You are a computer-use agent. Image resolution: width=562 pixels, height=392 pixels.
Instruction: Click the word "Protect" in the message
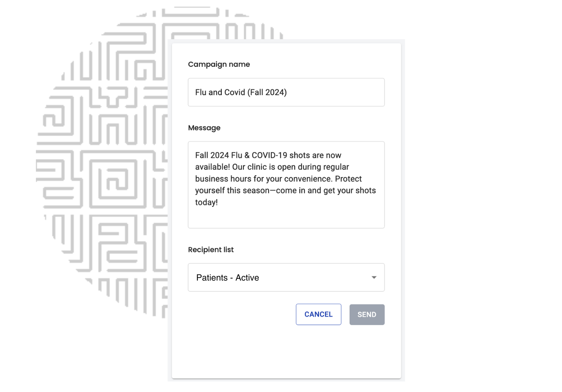pyautogui.click(x=348, y=179)
